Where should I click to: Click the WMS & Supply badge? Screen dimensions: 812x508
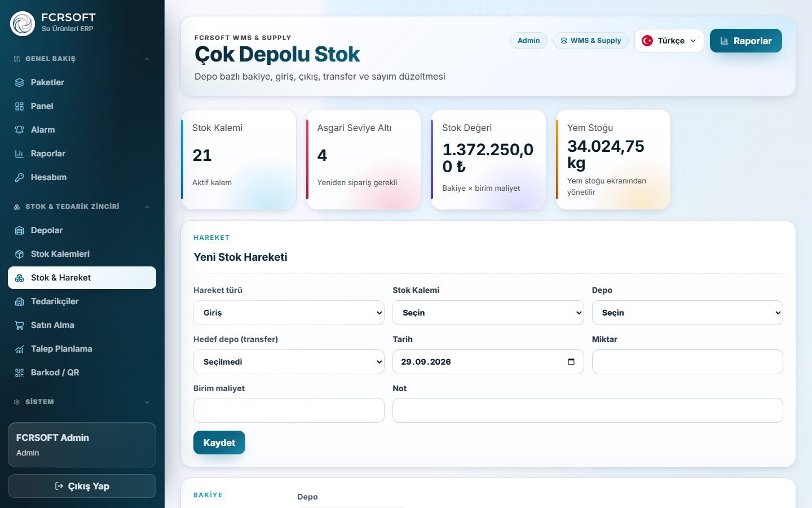point(591,41)
